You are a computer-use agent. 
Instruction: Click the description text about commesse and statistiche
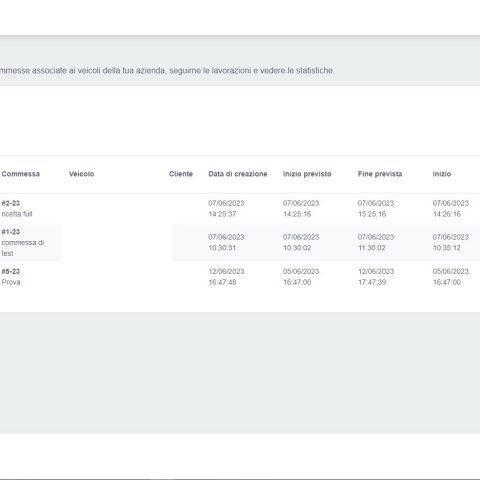(167, 70)
